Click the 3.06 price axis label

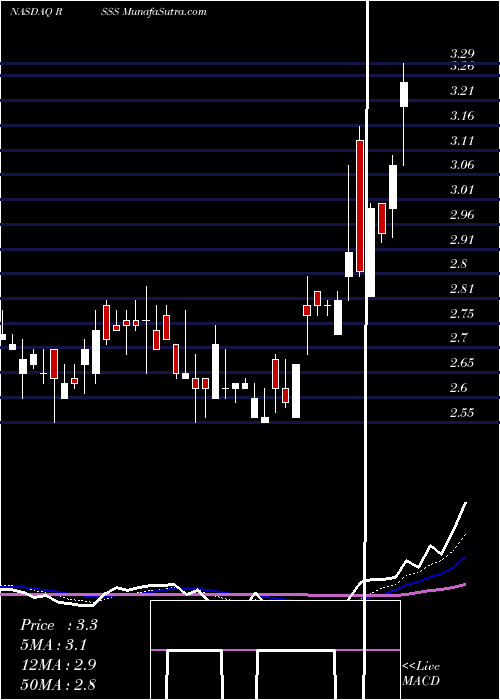pos(462,165)
